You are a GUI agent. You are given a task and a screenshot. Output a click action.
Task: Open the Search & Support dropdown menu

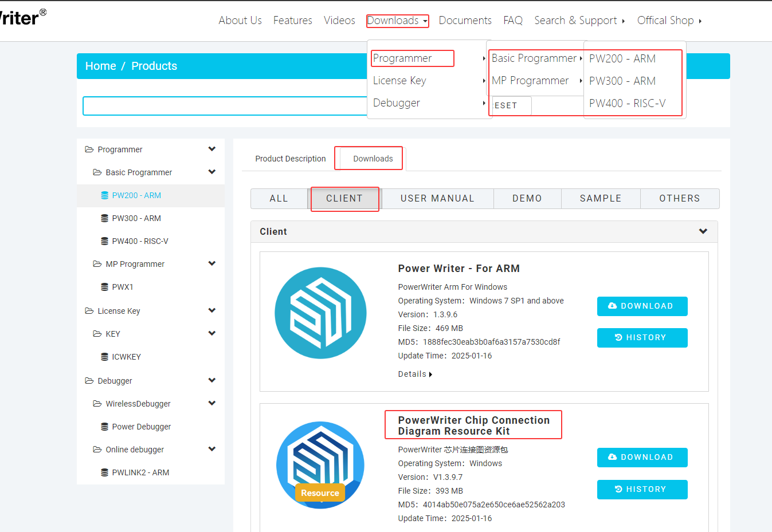tap(579, 21)
